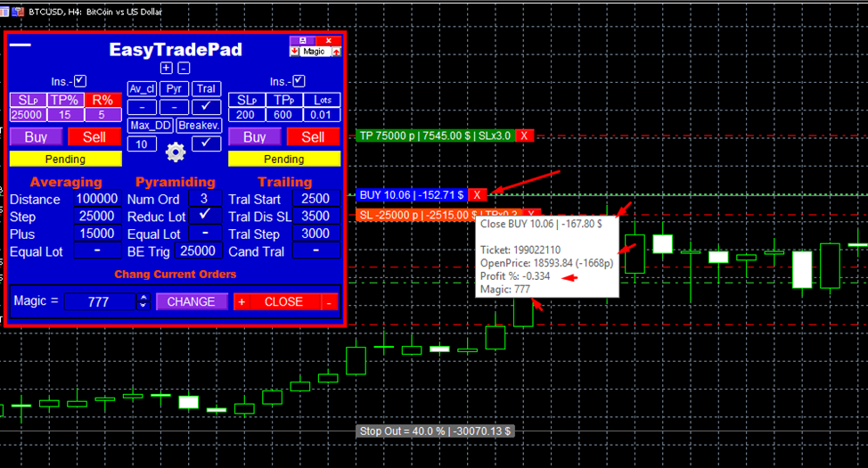
Task: Edit the Averaging Step field
Action: pos(97,216)
